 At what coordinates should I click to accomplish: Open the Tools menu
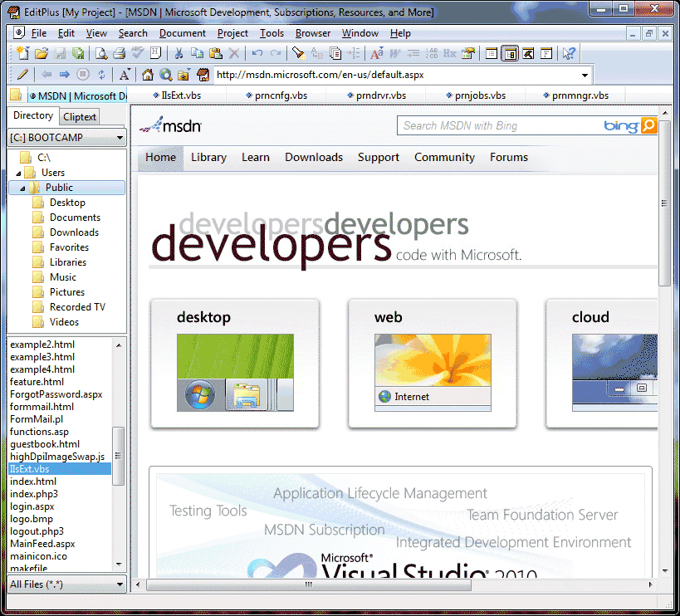(x=272, y=33)
